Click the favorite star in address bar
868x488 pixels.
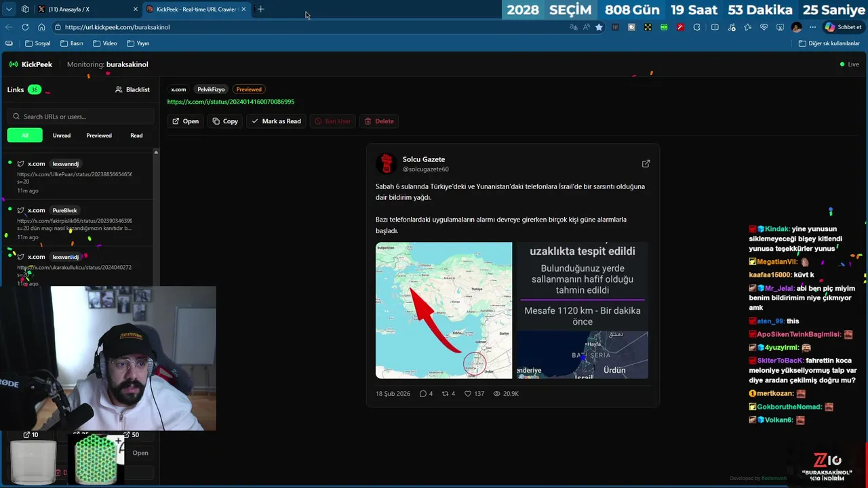pyautogui.click(x=599, y=27)
